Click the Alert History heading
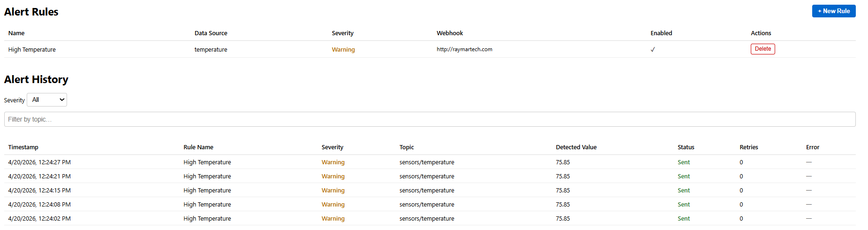The width and height of the screenshot is (868, 230). [x=36, y=79]
